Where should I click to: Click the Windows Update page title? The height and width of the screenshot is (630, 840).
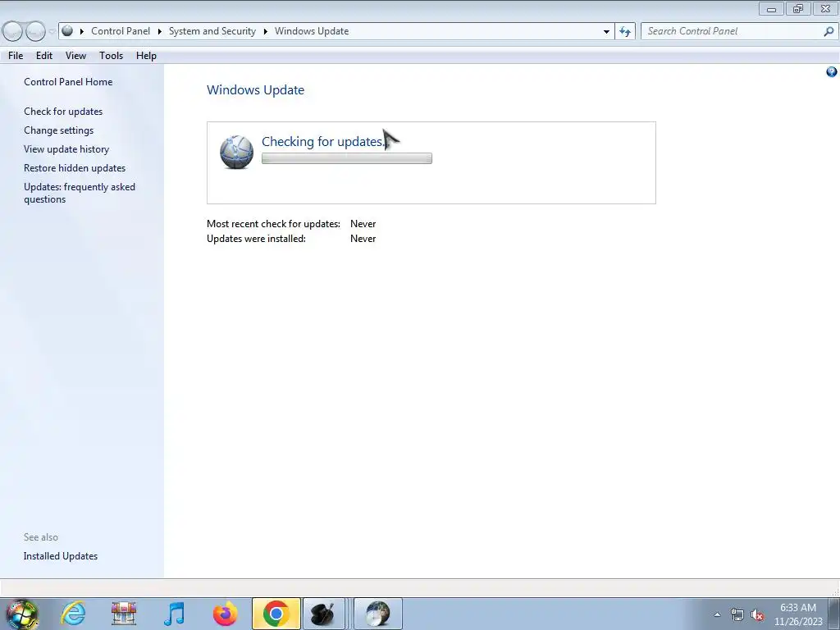pyautogui.click(x=256, y=90)
